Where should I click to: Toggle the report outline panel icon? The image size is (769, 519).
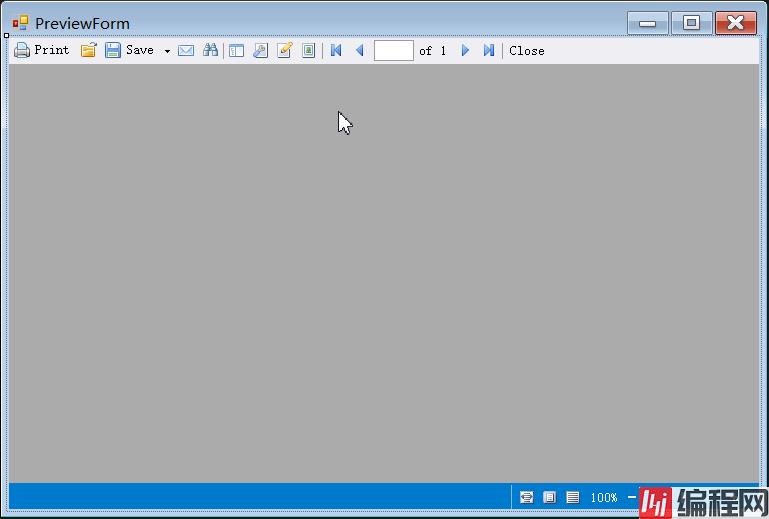[x=236, y=50]
